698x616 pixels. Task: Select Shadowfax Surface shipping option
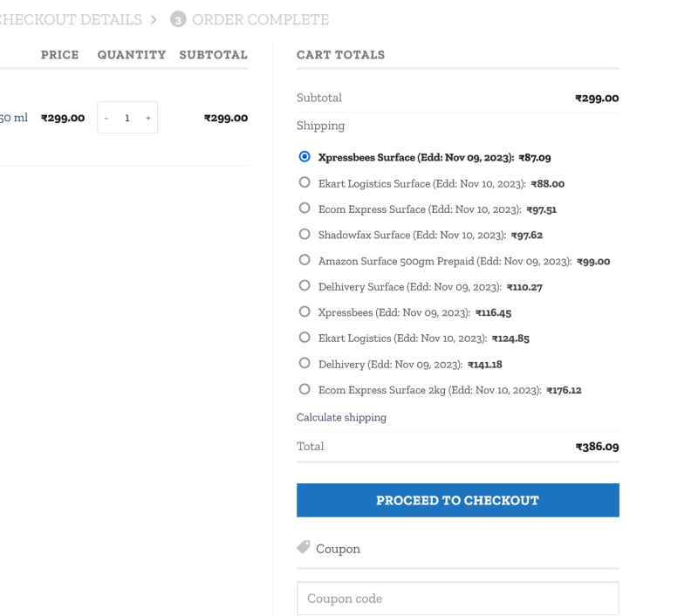[304, 234]
